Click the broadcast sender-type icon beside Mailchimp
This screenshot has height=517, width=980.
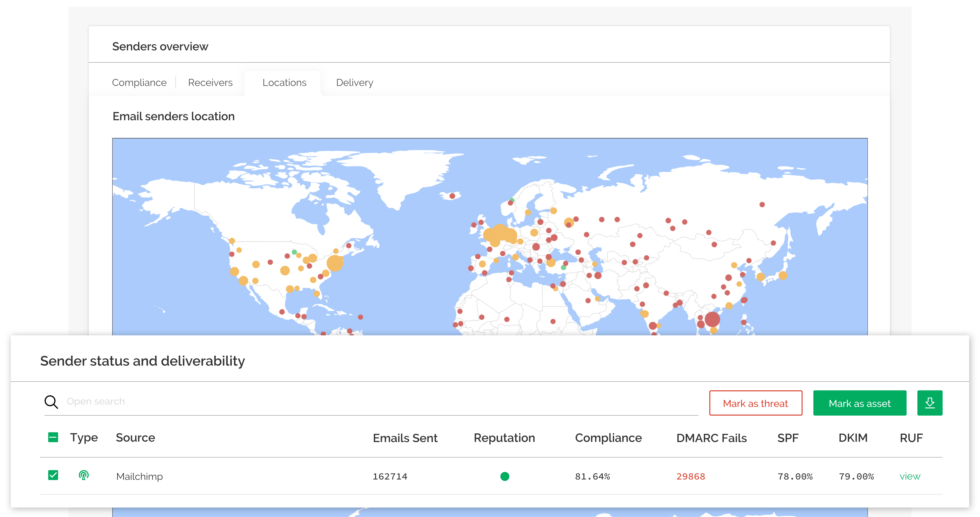(x=83, y=476)
